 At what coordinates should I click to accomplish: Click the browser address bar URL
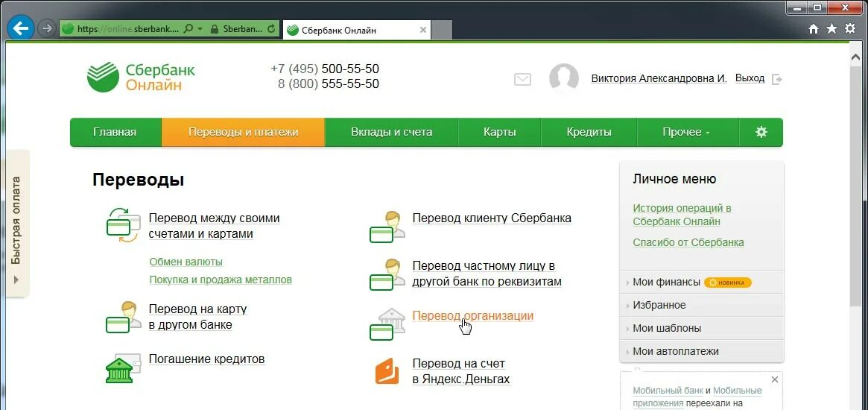click(x=128, y=29)
